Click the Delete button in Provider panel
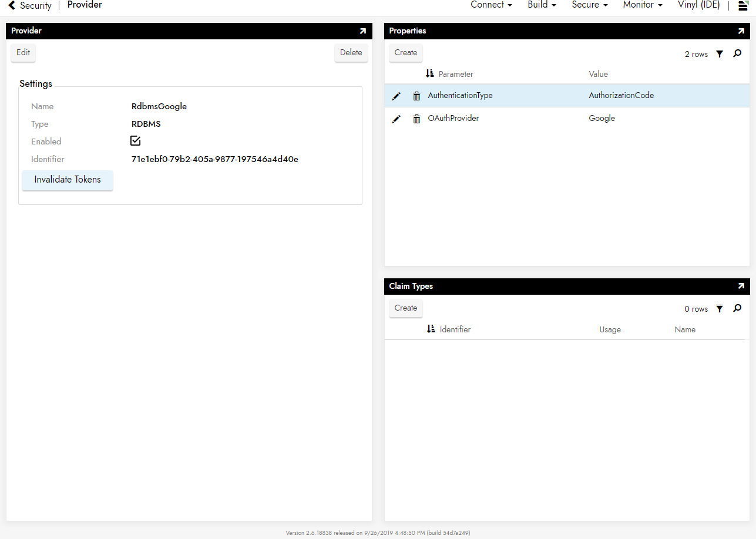756x539 pixels. 351,52
